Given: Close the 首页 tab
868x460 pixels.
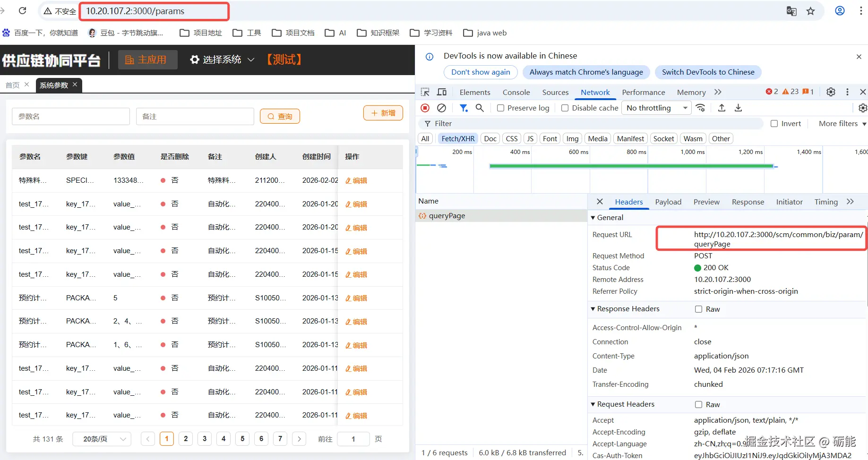Looking at the screenshot, I should 26,85.
